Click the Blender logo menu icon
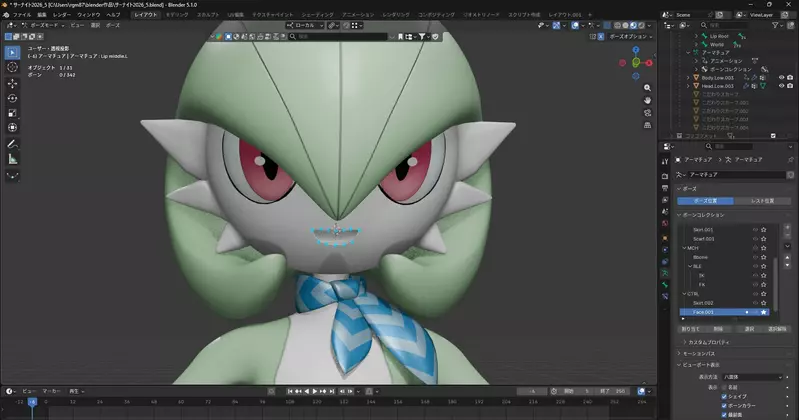Viewport: 799px width, 420px height. coord(6,15)
